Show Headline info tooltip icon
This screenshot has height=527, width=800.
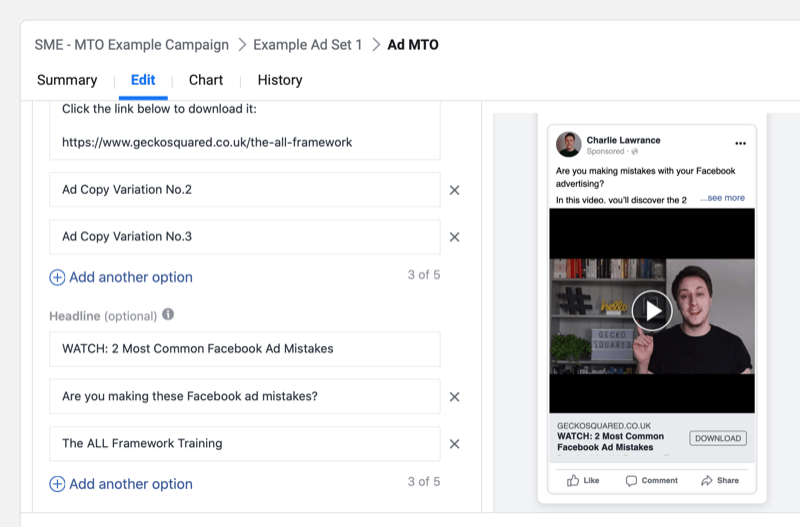coord(168,314)
